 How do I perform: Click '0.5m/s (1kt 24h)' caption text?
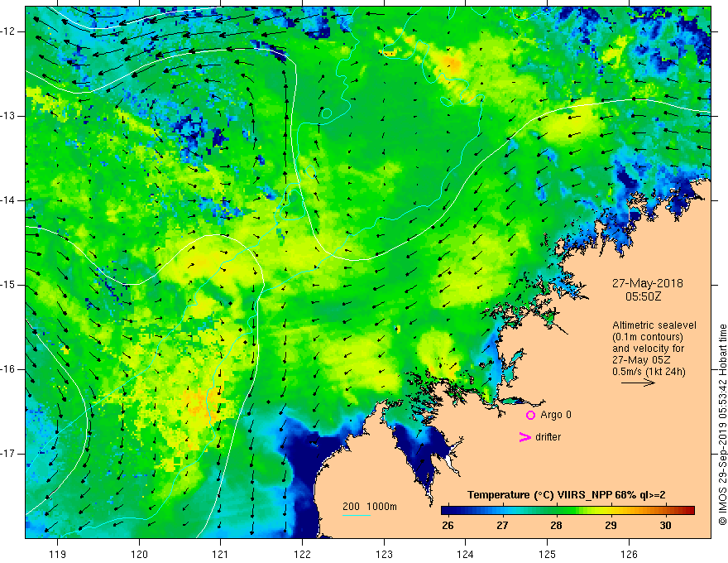point(649,372)
